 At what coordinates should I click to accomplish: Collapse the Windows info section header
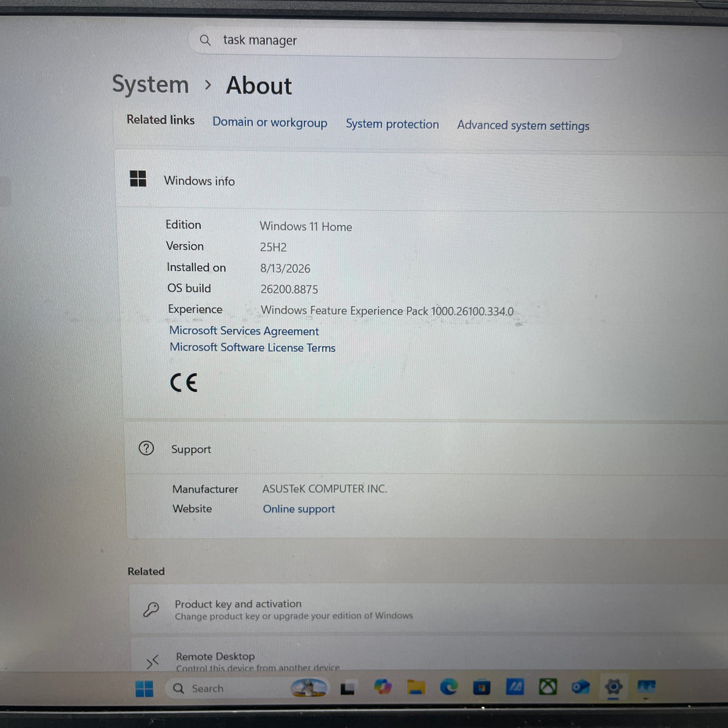(x=422, y=181)
